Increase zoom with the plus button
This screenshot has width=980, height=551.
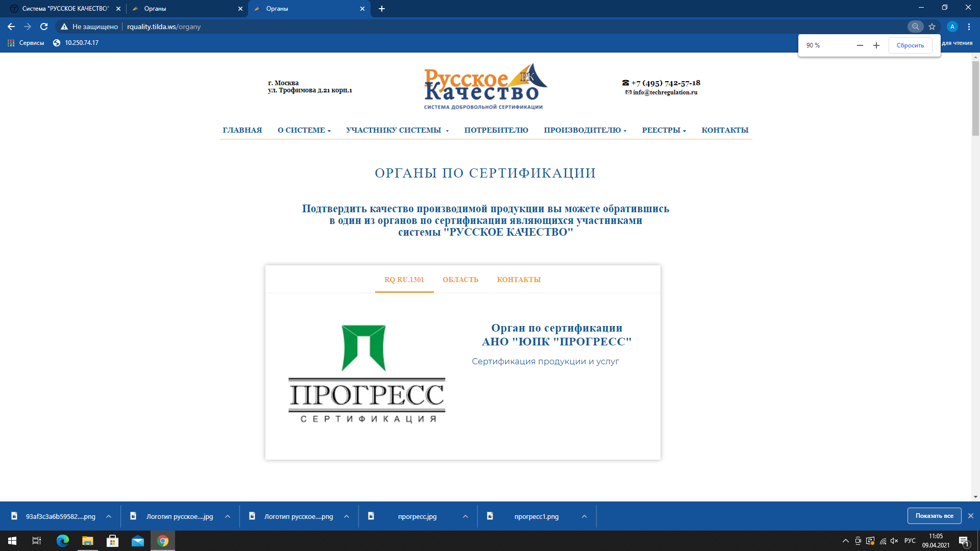876,45
